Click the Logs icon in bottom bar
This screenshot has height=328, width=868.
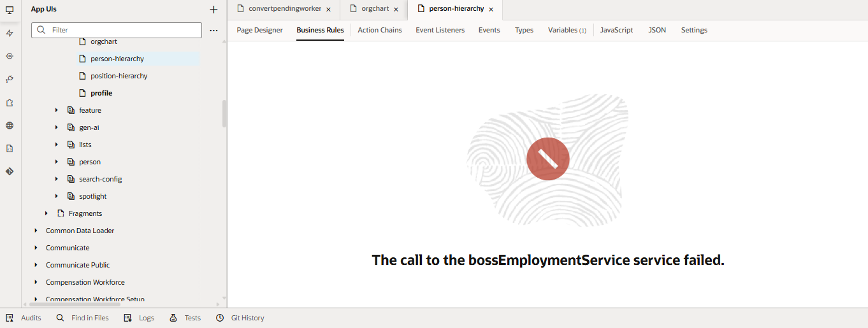pyautogui.click(x=128, y=318)
